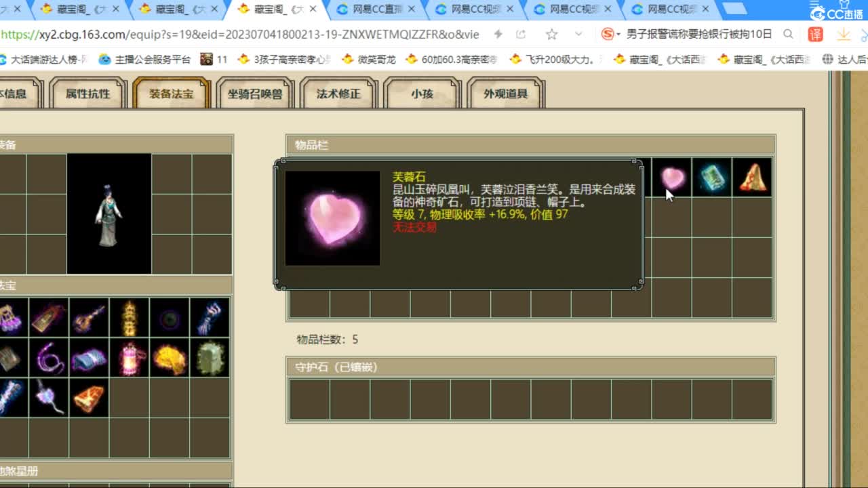Click the search box with 男子报警 headline
This screenshot has width=868, height=488.
pyautogui.click(x=698, y=34)
